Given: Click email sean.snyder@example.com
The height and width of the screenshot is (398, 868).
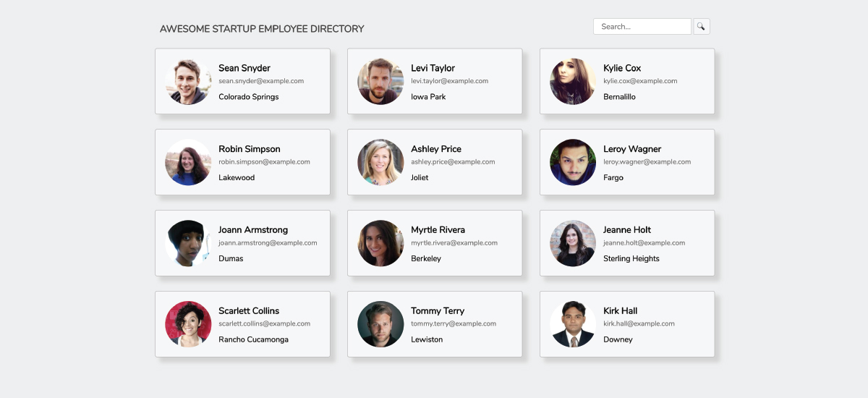Looking at the screenshot, I should tap(261, 81).
